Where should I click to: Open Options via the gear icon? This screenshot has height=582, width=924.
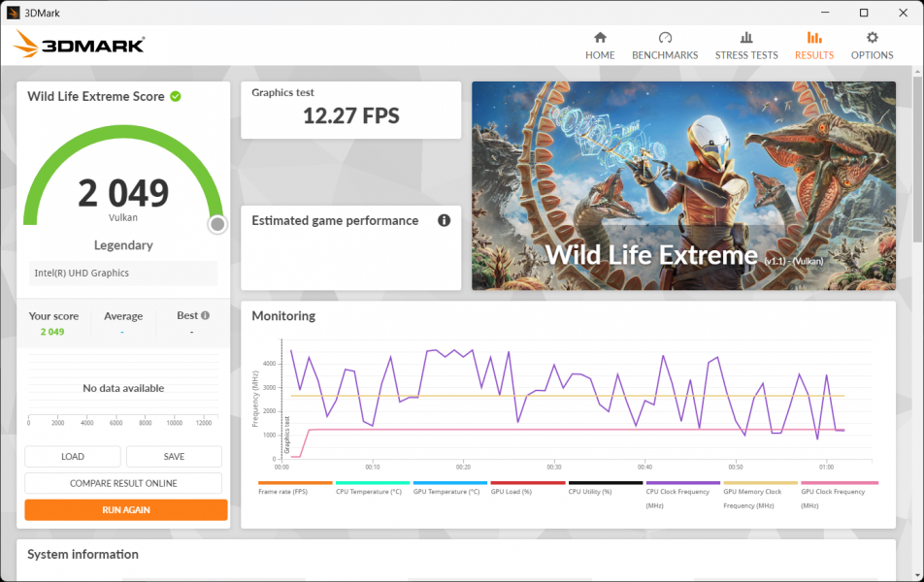click(872, 38)
